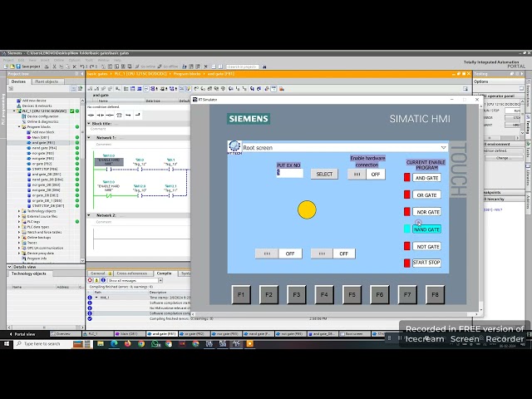Click the undo icon in main toolbar
Viewport: 532px width, 399px height.
tap(82, 66)
